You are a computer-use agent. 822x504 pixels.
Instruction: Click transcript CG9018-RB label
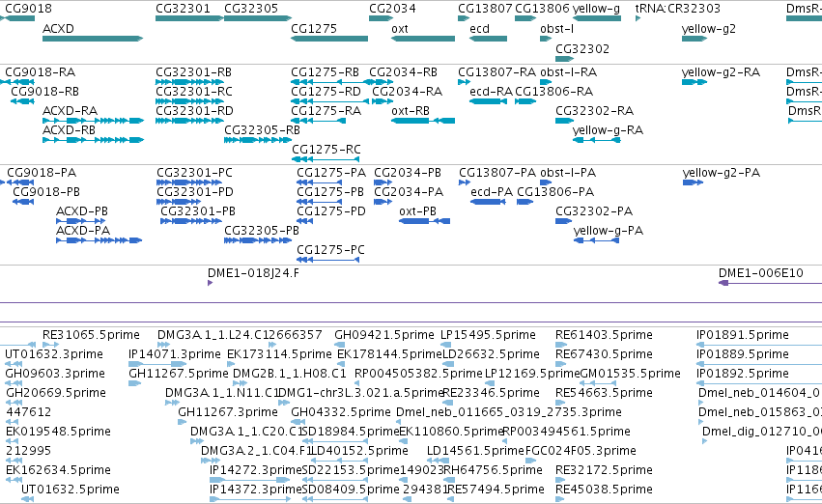point(44,92)
